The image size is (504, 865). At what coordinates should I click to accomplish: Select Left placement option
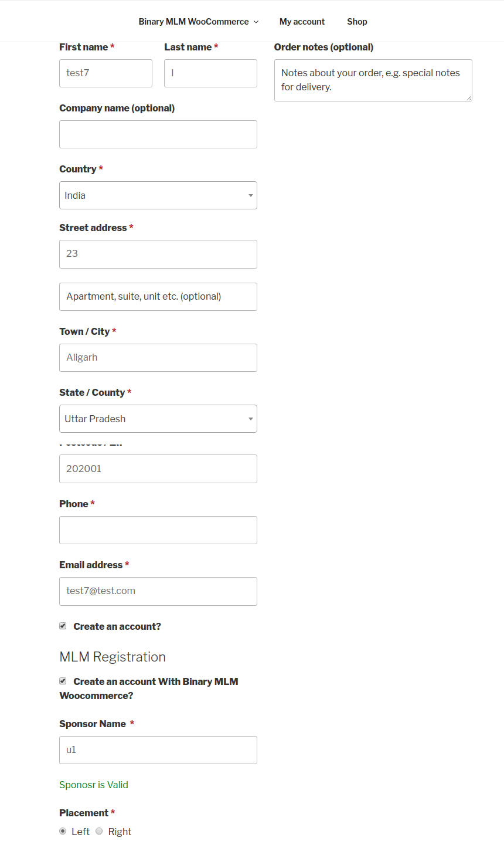[63, 831]
